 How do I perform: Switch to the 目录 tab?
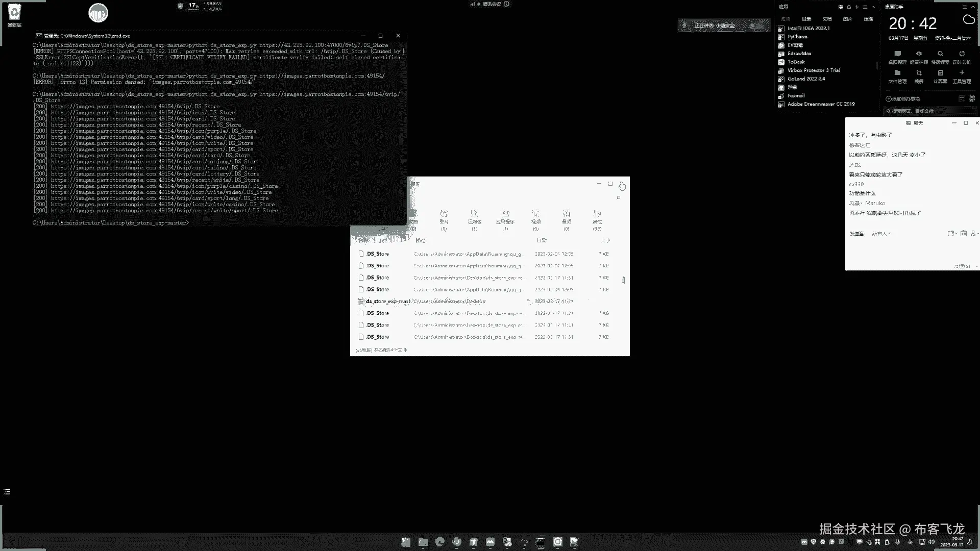click(x=806, y=19)
